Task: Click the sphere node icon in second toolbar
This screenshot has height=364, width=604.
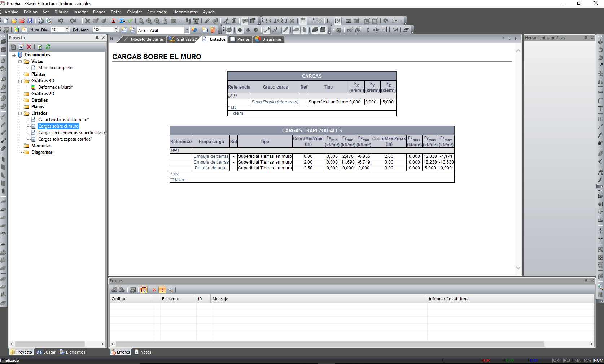Action: tap(240, 30)
